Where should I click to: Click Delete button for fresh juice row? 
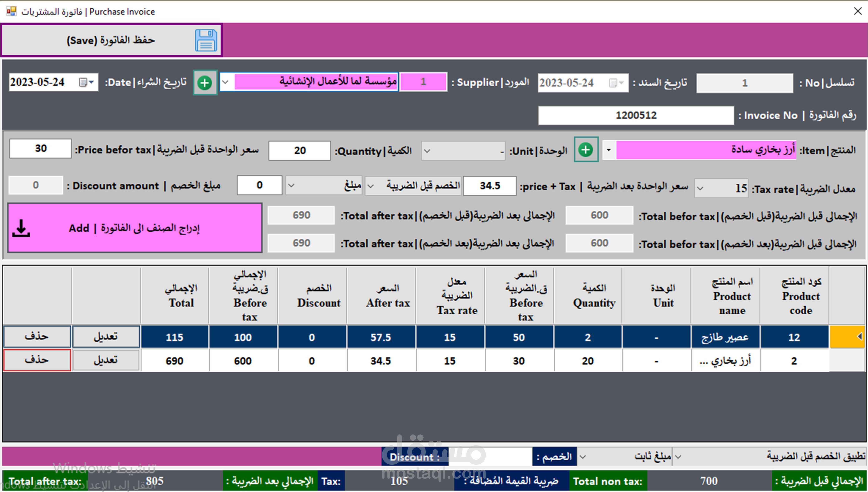pos(37,337)
